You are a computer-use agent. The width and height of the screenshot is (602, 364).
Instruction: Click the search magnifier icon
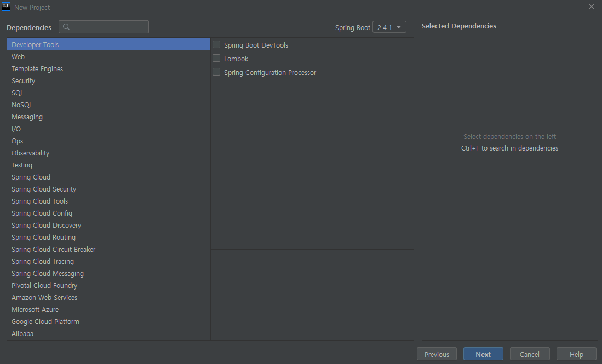point(66,27)
